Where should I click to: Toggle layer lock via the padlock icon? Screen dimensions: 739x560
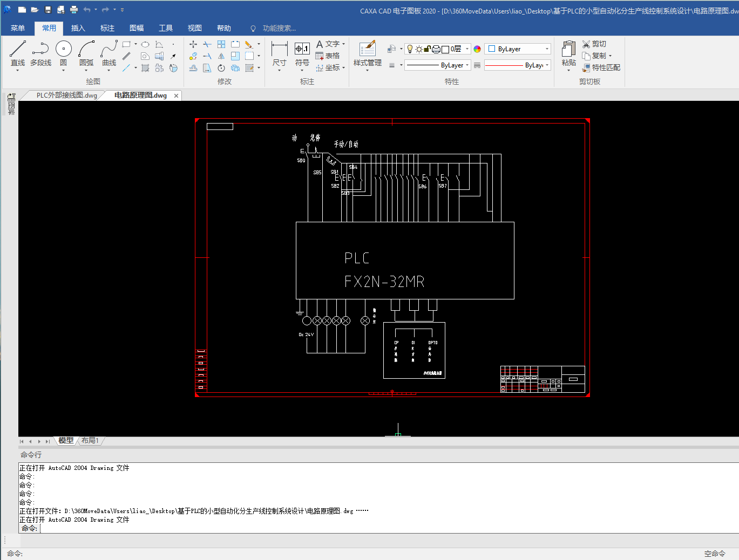[426, 49]
